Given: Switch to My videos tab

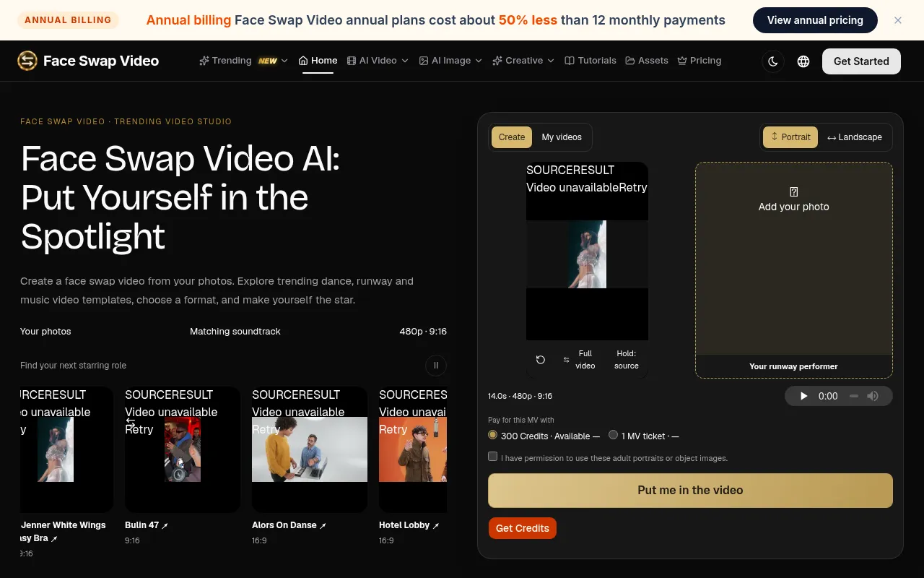Looking at the screenshot, I should (x=562, y=137).
